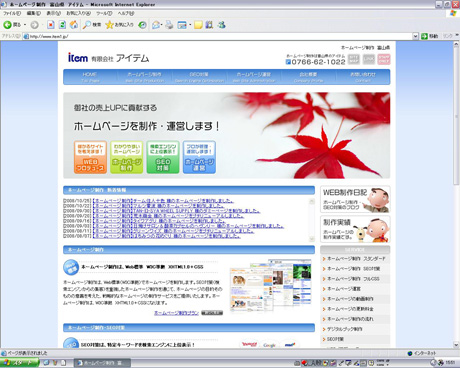This screenshot has width=460, height=368.
Task: Click the green Go button beside address bar
Action: pos(430,36)
